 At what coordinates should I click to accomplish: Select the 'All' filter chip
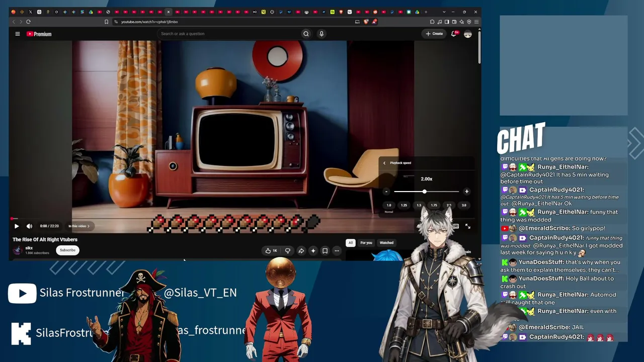point(351,243)
